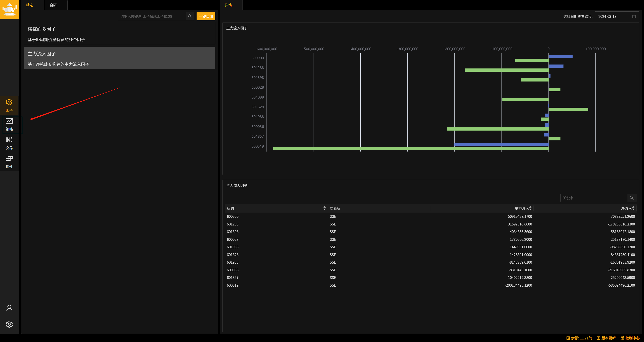Viewport: 644px width, 342px height.
Task: Click table row 601988
Action: pyautogui.click(x=431, y=262)
